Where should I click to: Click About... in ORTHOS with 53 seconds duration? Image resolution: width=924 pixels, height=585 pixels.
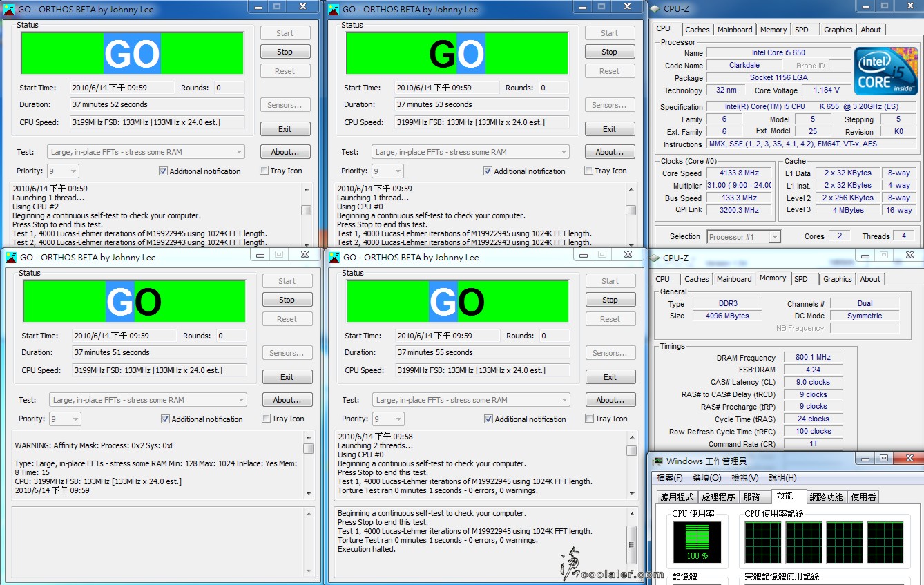click(610, 152)
